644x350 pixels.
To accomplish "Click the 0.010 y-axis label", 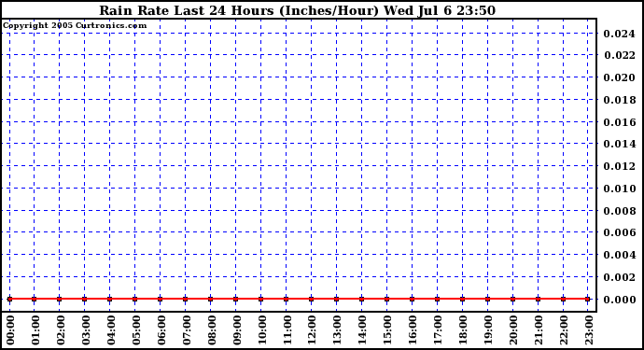I will pos(619,189).
